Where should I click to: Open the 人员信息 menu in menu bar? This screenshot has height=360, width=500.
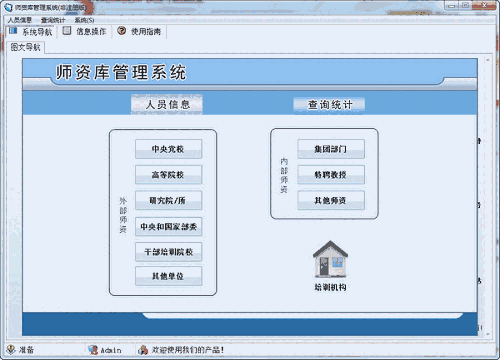coord(19,20)
